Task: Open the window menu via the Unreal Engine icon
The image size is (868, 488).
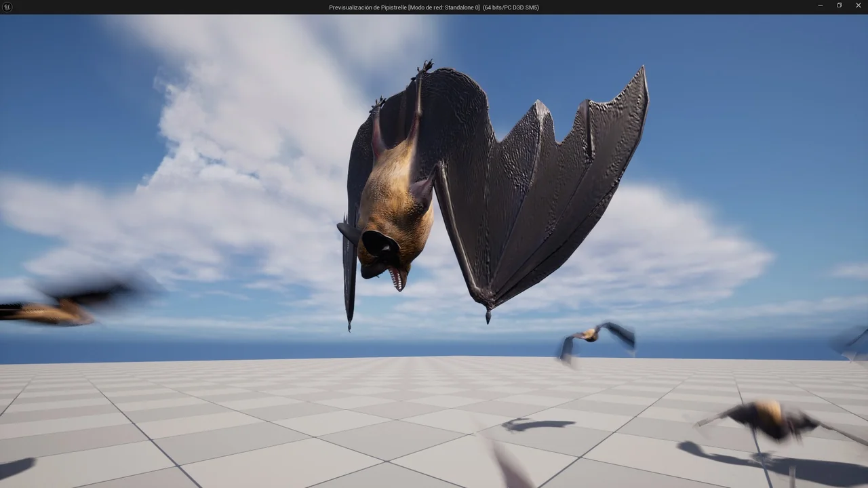Action: (x=7, y=7)
